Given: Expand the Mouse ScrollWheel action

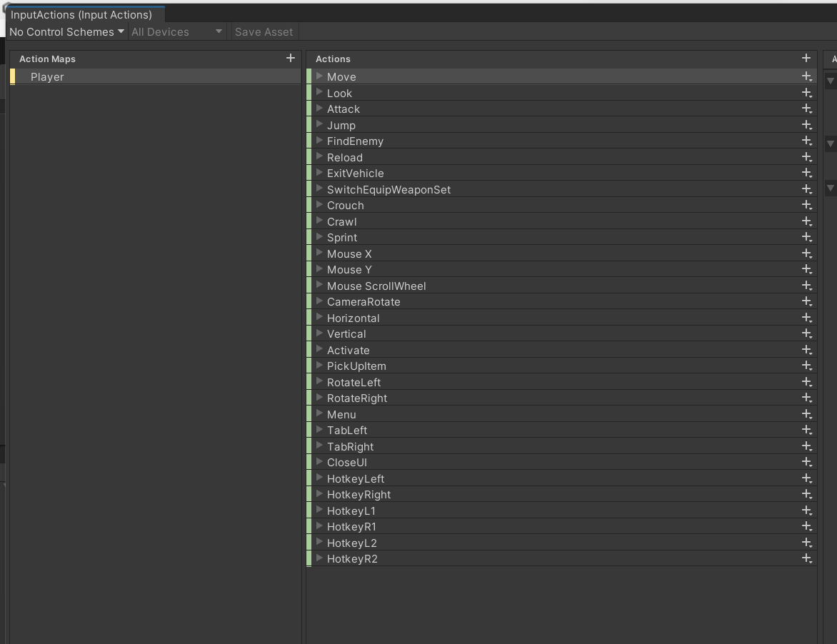Looking at the screenshot, I should point(319,285).
